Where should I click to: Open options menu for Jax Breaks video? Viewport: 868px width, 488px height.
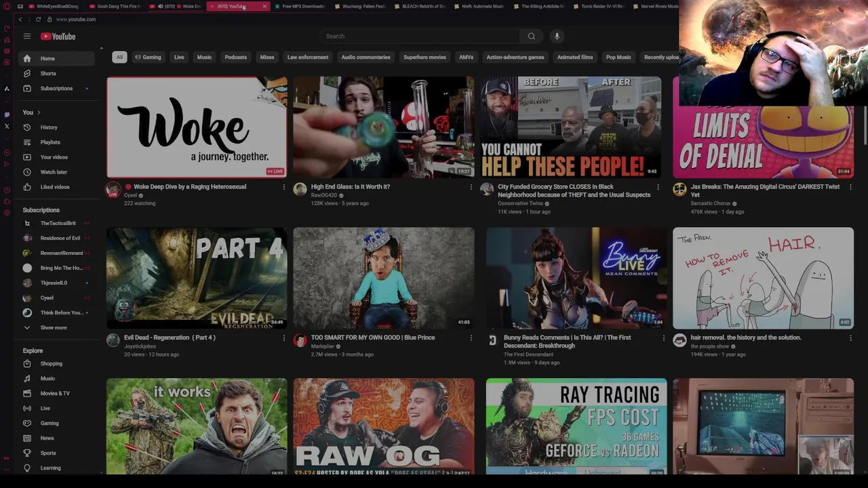[x=850, y=187]
